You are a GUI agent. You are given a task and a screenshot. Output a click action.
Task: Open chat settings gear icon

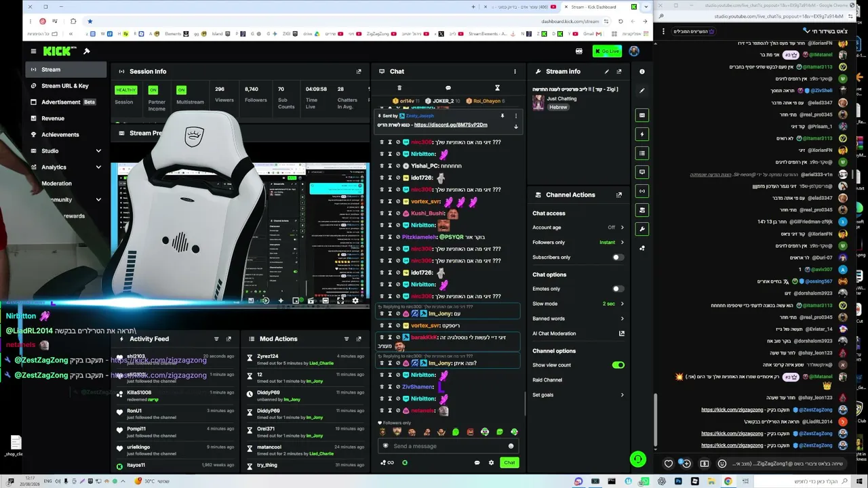point(491,463)
